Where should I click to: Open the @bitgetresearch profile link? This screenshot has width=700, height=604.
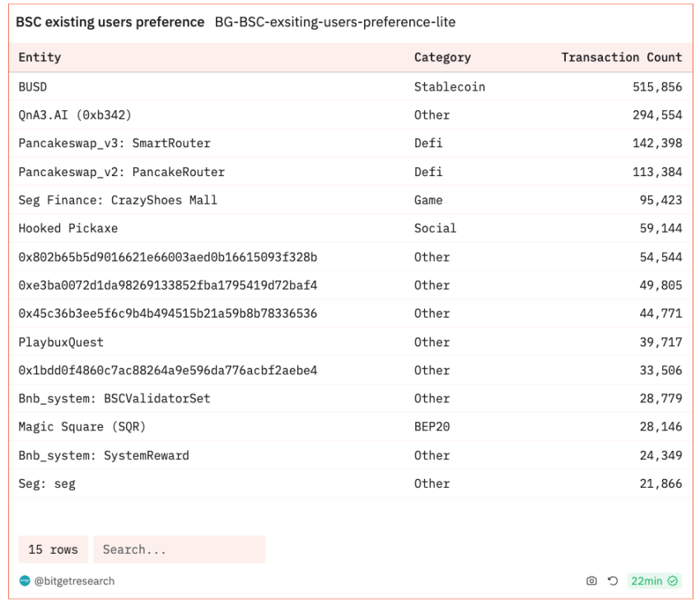point(74,581)
